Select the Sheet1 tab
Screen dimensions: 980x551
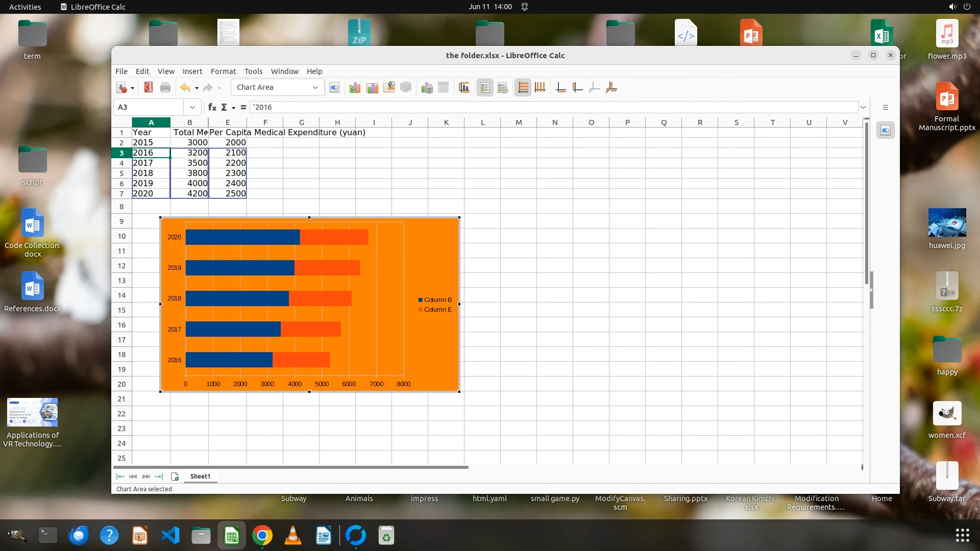[x=200, y=476]
